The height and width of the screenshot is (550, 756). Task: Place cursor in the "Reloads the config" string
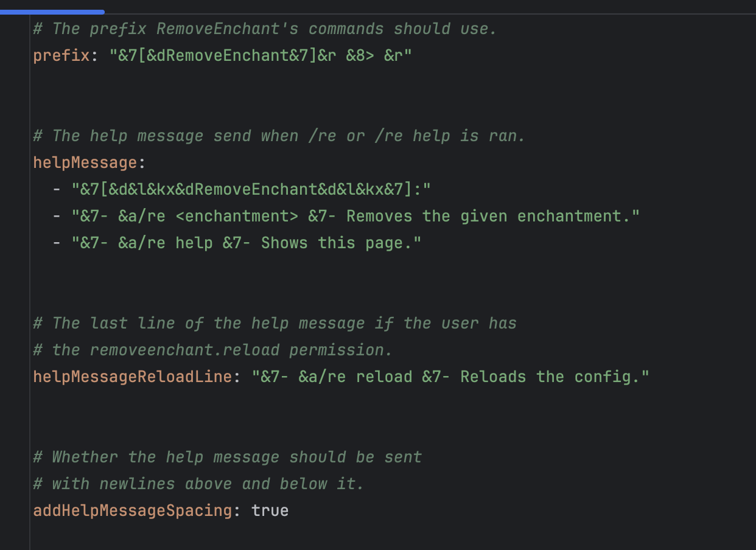point(450,377)
